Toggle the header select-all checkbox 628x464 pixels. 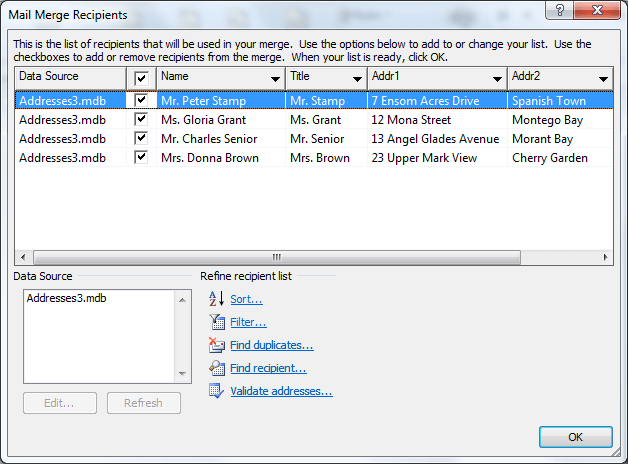click(x=141, y=78)
